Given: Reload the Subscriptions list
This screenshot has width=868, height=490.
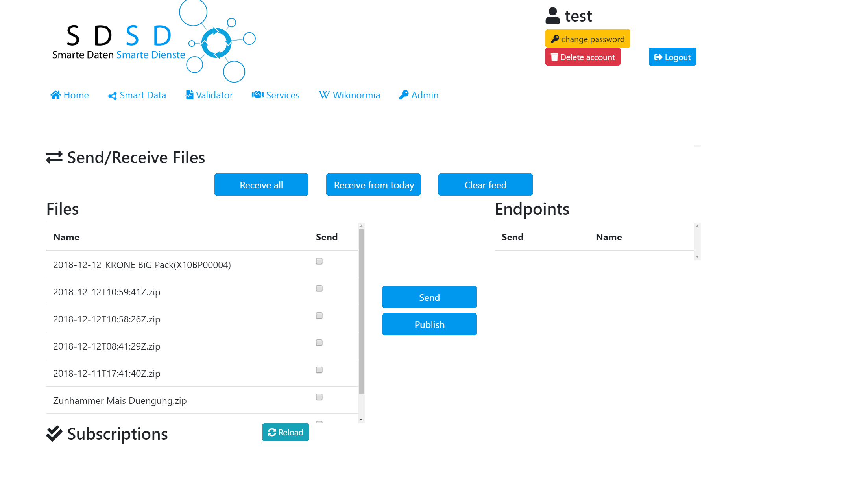Looking at the screenshot, I should (286, 432).
